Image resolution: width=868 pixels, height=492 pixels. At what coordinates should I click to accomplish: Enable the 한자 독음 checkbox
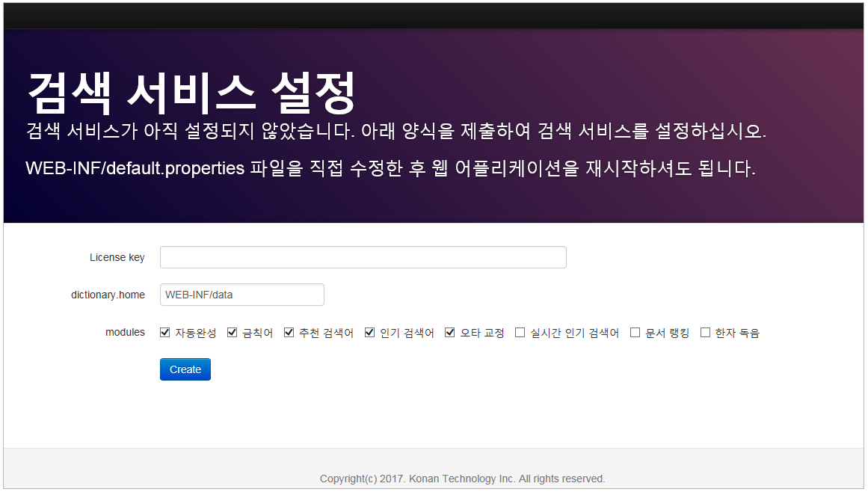pyautogui.click(x=705, y=333)
